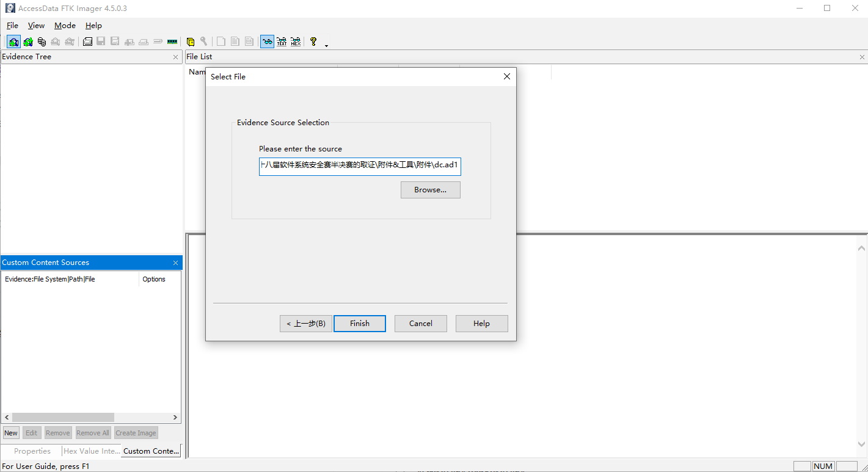Click the Export Disk Image floppy icon
The image size is (868, 472).
pos(101,42)
